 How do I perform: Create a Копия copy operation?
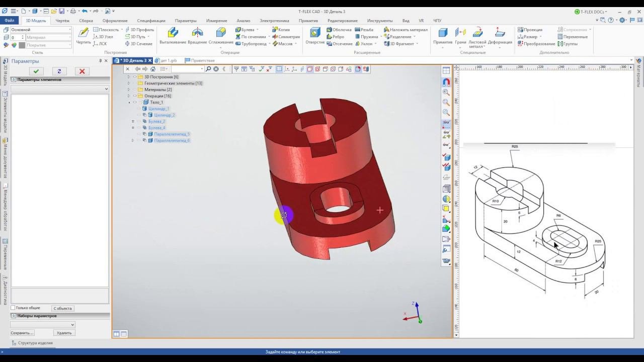tap(281, 30)
